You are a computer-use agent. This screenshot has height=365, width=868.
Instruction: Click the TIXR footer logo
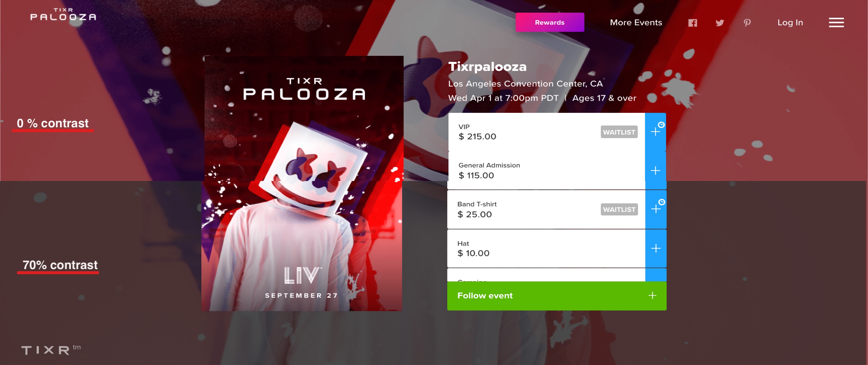51,350
